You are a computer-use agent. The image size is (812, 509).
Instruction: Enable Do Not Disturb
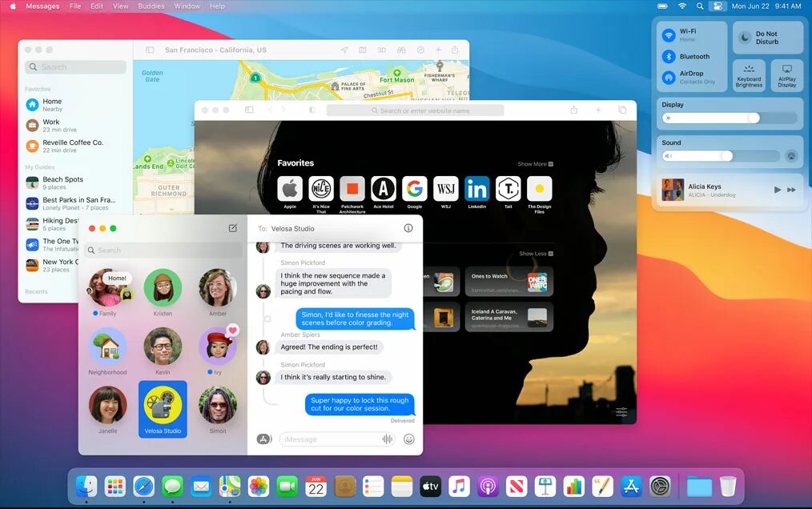767,36
